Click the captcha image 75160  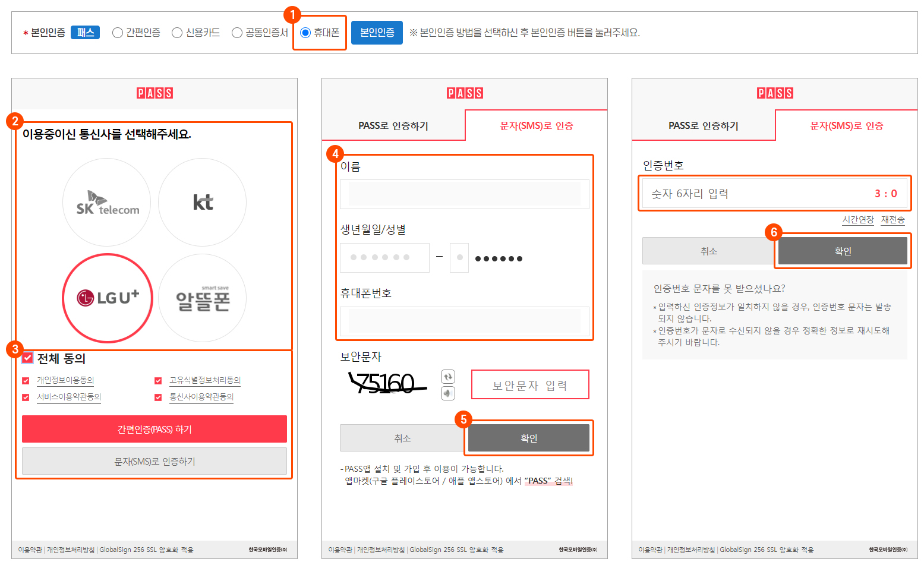click(388, 383)
